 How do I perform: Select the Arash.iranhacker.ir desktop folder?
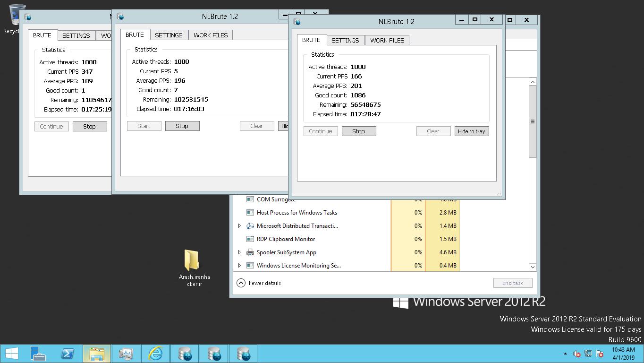pyautogui.click(x=194, y=268)
